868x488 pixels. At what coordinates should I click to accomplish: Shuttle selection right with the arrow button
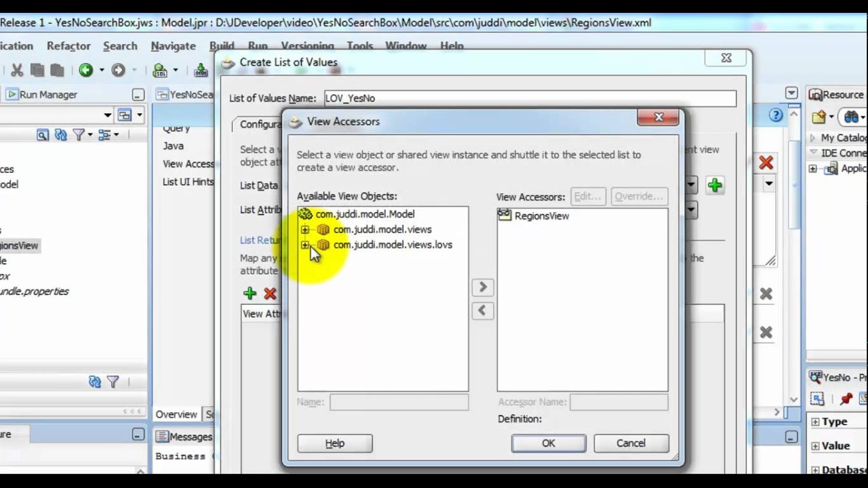pos(483,287)
